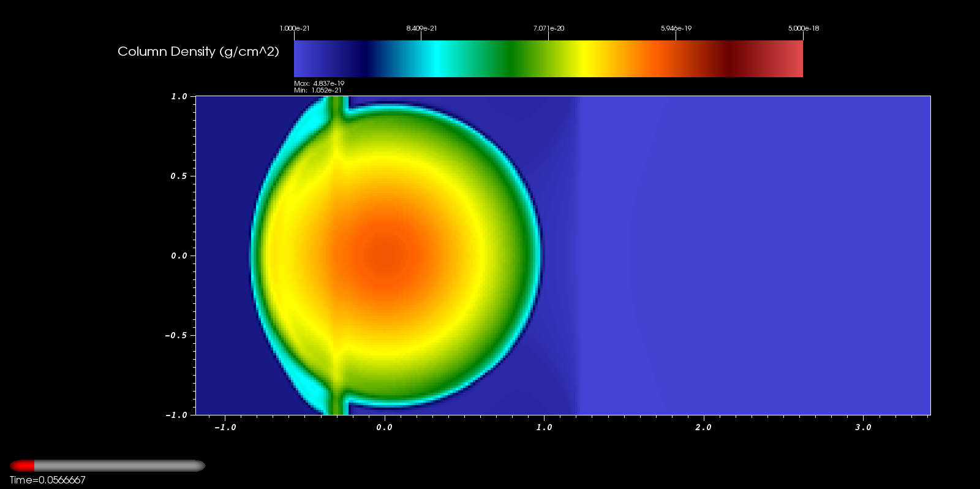Image resolution: width=980 pixels, height=489 pixels.
Task: Click the cyan band in the colorbar
Action: (435, 59)
